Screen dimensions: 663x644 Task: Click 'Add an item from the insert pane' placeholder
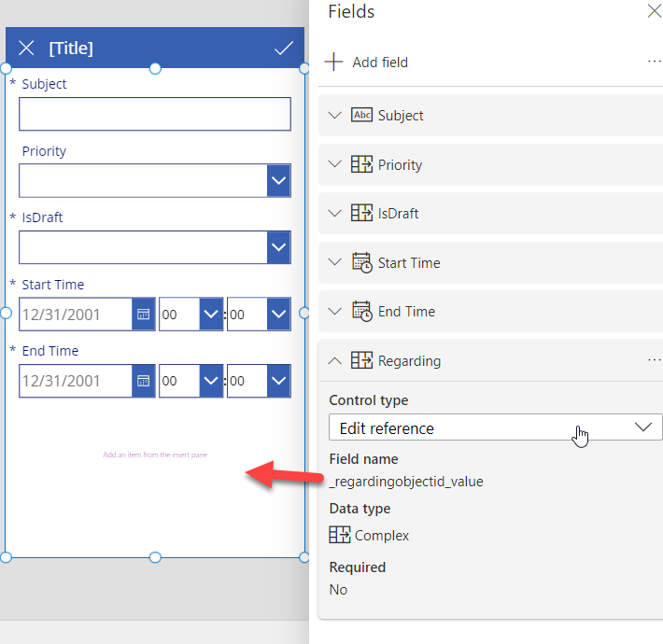(155, 455)
